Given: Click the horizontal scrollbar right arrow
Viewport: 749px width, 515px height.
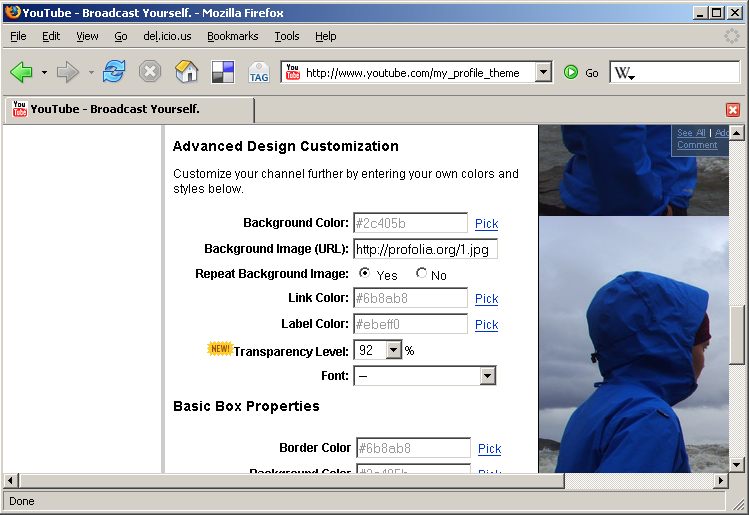Looking at the screenshot, I should (720, 481).
